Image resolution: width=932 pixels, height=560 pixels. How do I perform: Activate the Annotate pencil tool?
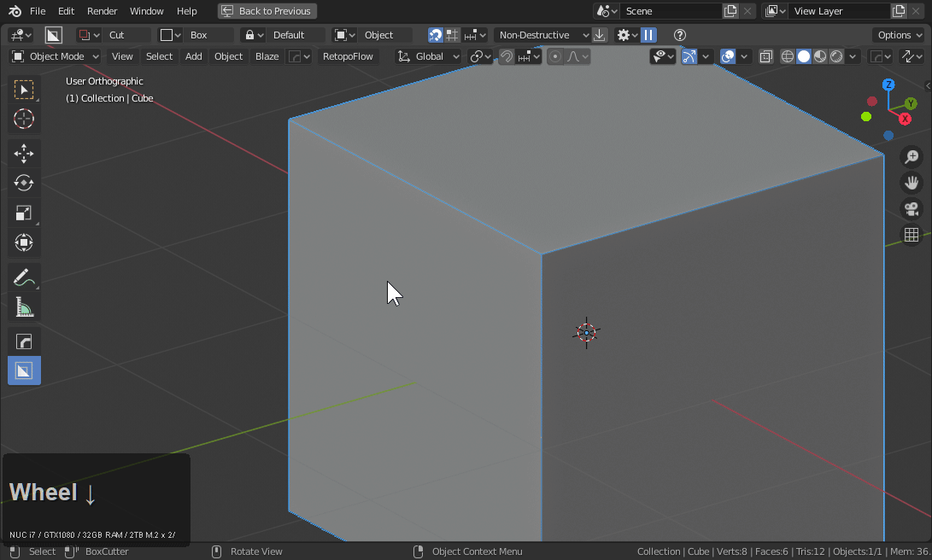point(24,277)
